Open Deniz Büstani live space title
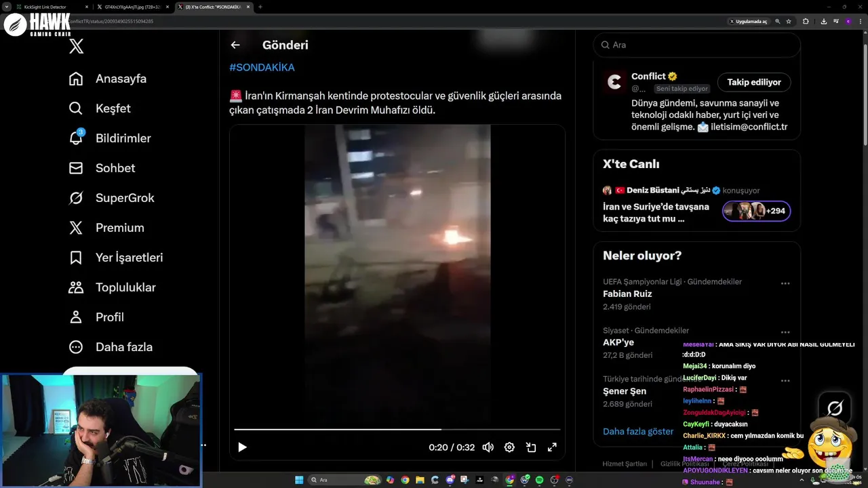Viewport: 868px width, 488px height. click(656, 212)
